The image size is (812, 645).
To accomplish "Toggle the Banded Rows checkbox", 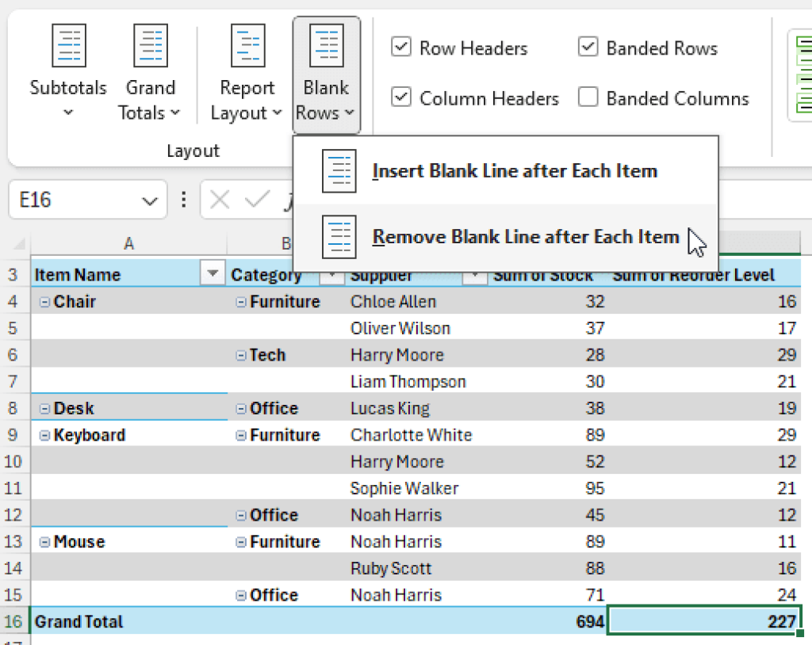I will 588,48.
